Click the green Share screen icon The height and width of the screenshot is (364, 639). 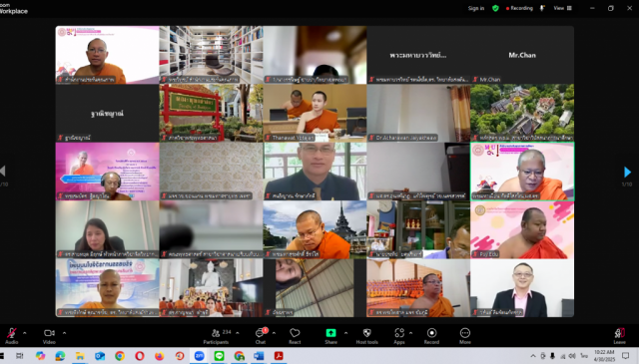[330, 333]
